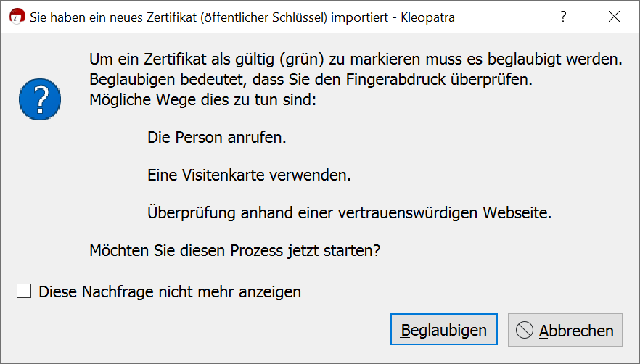Click the "Mögliche Wege dies zu tun sind:" text
Viewport: 640px width, 364px height.
pyautogui.click(x=202, y=99)
